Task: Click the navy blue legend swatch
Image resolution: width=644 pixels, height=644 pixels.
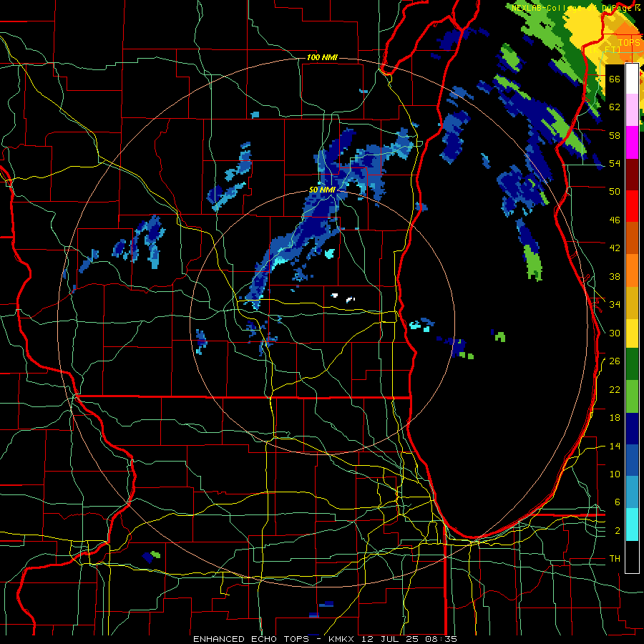Action: [632, 429]
